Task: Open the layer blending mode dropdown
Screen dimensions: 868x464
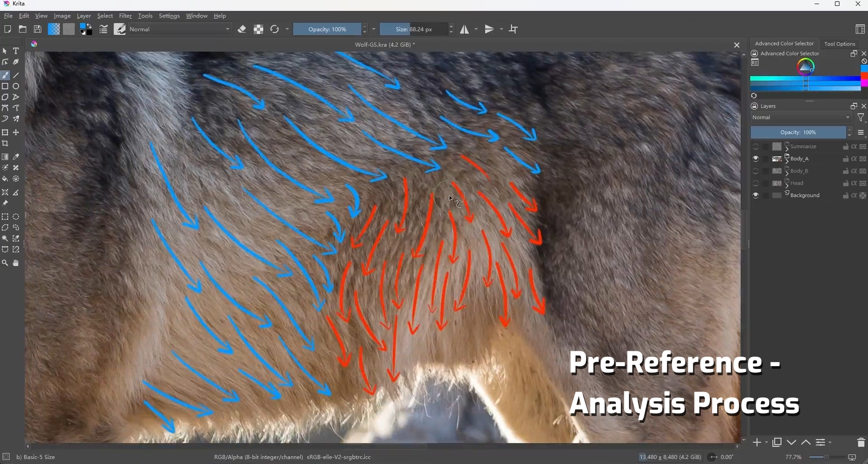Action: coord(801,118)
